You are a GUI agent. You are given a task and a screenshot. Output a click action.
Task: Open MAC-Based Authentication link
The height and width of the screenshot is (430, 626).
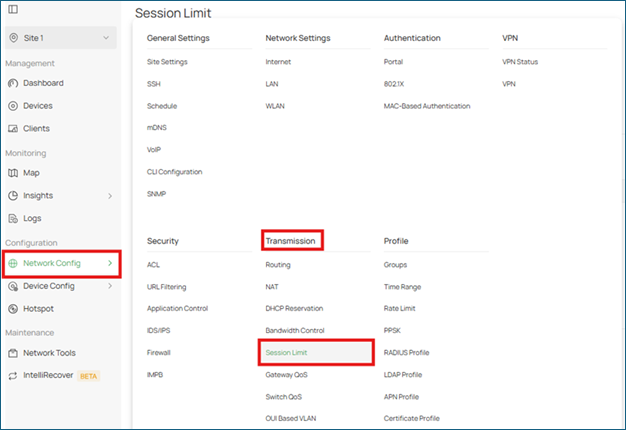427,106
